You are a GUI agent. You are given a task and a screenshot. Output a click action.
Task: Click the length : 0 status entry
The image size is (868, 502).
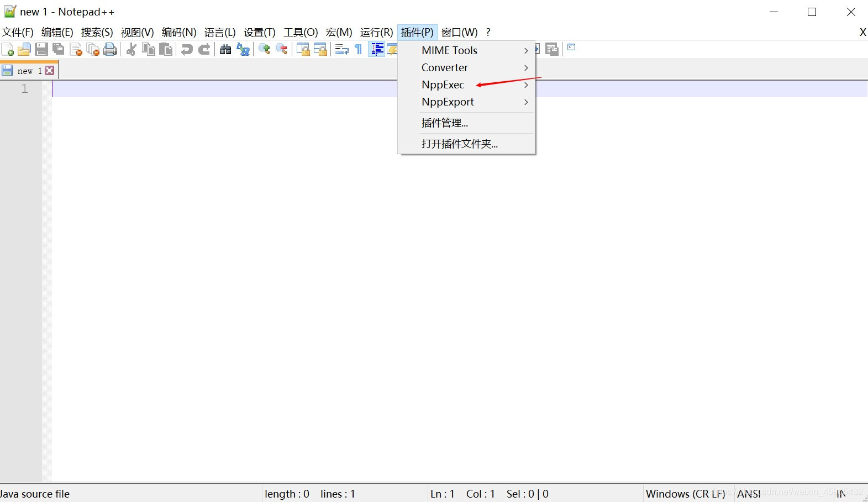287,494
